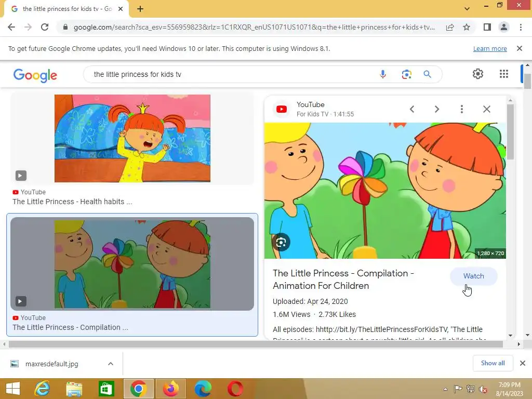532x399 pixels.
Task: Select Compilation video thumbnail in results
Action: tap(132, 264)
